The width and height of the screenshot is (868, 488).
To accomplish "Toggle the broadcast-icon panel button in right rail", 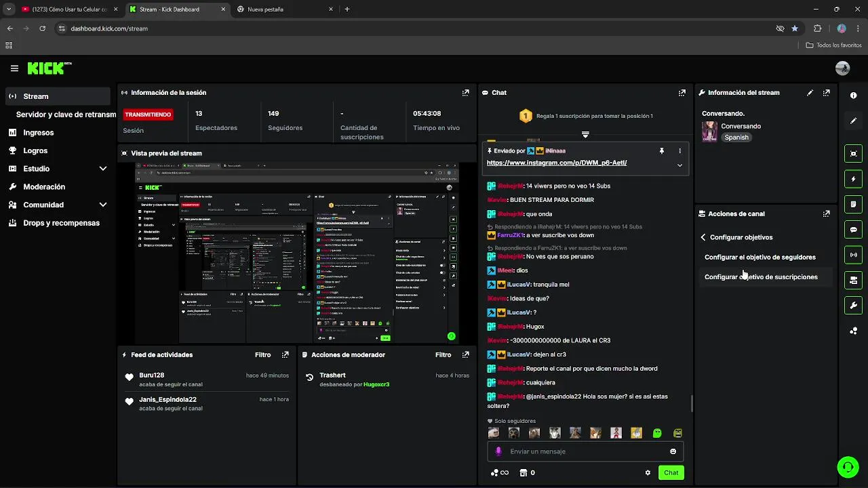I will point(853,255).
